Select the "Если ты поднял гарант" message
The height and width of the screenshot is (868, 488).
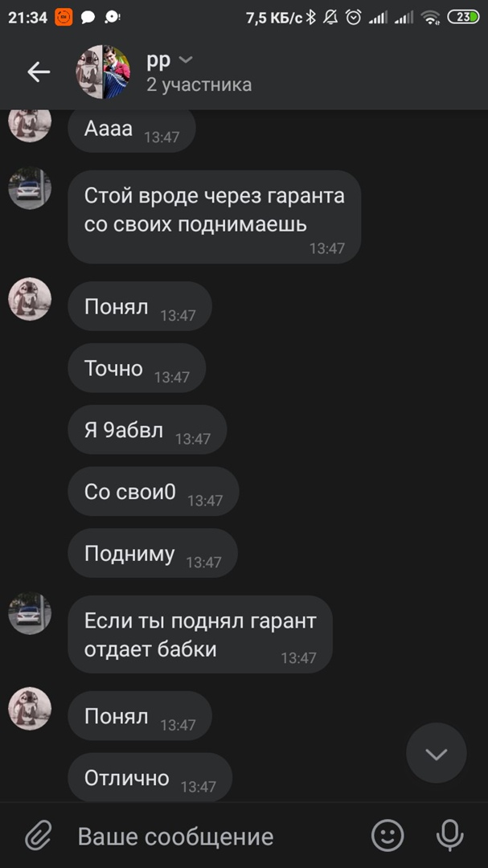point(200,634)
